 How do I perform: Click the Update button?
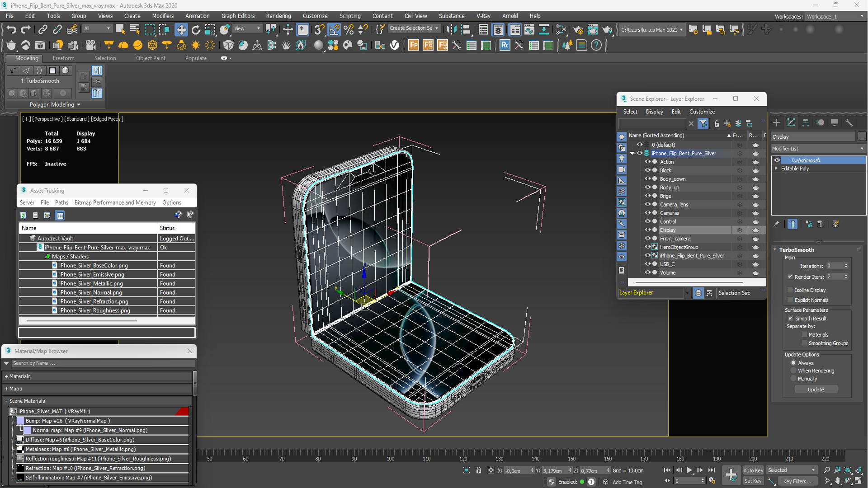tap(816, 389)
